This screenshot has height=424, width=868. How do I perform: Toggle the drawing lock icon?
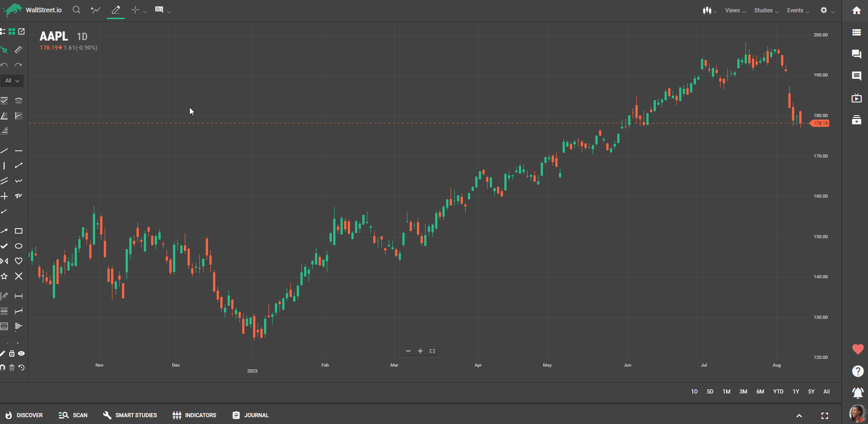12,353
